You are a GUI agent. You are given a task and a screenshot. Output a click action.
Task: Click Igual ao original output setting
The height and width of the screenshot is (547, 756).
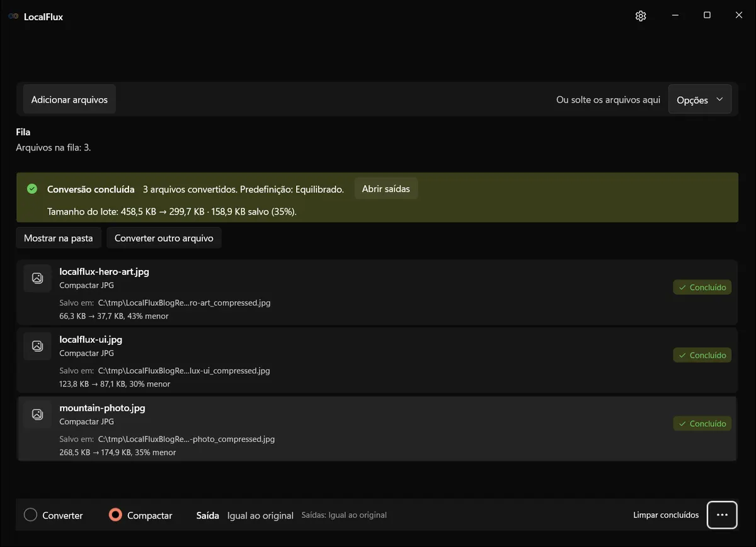tap(260, 516)
